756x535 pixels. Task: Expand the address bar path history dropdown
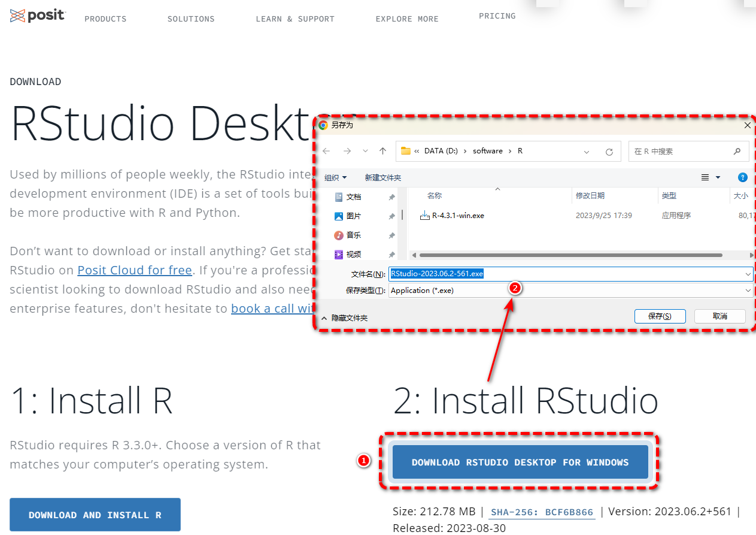coord(587,152)
